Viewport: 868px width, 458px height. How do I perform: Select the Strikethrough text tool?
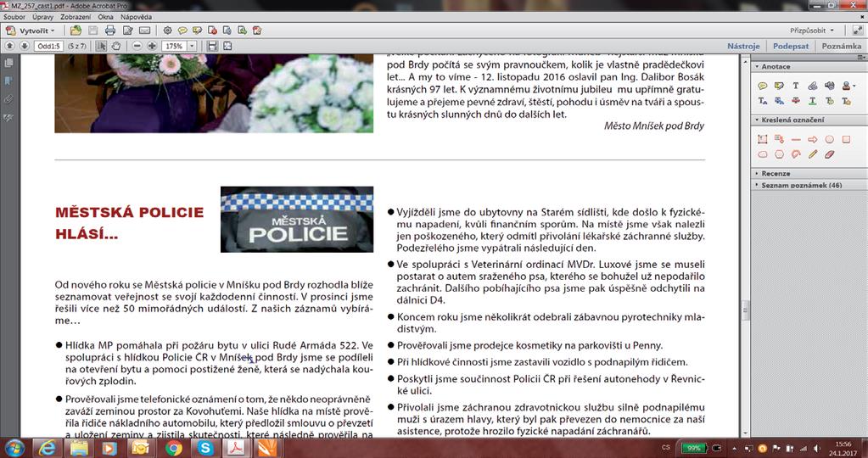[x=796, y=101]
